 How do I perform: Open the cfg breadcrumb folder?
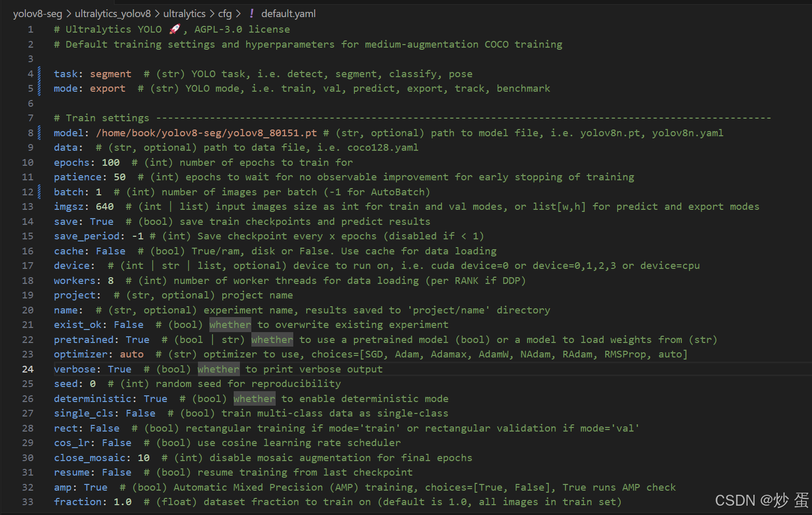[225, 14]
